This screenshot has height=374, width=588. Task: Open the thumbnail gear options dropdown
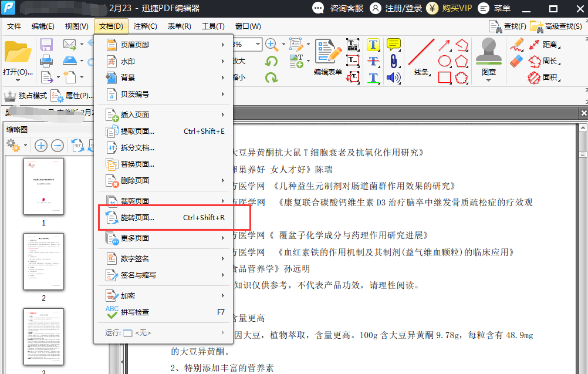[25, 145]
